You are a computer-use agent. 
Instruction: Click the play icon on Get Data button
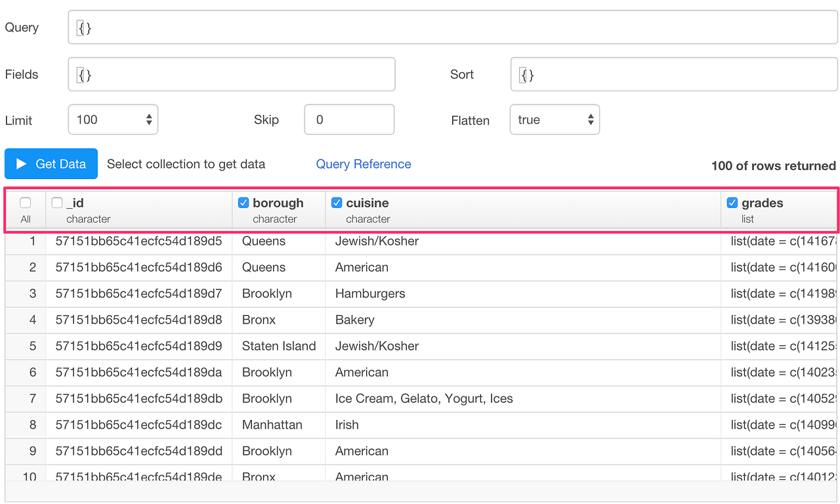[x=20, y=163]
